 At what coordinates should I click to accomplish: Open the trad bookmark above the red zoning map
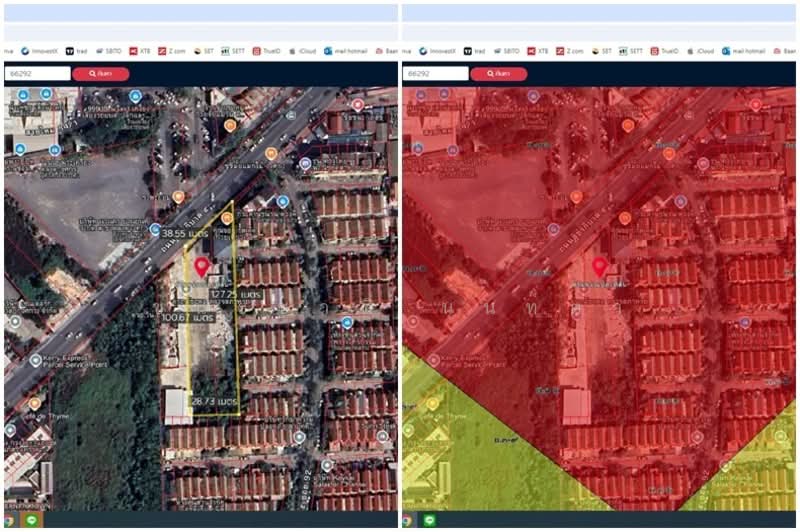(474, 51)
